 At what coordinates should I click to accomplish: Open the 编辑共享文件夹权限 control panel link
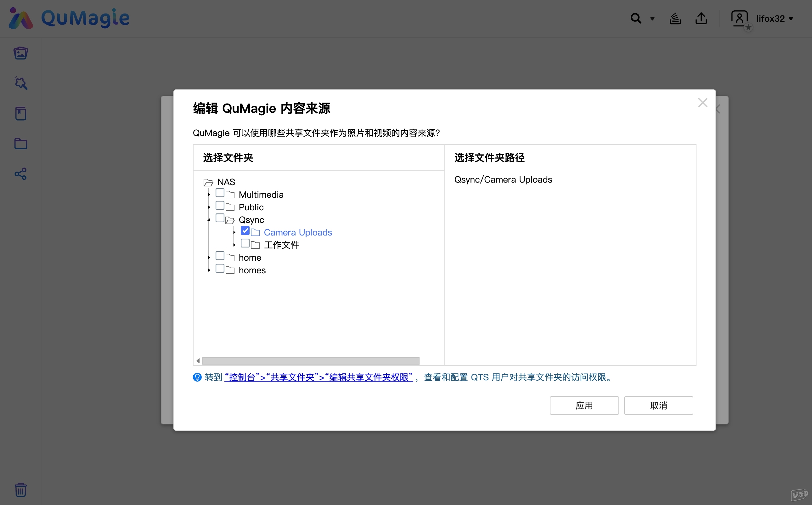point(319,377)
